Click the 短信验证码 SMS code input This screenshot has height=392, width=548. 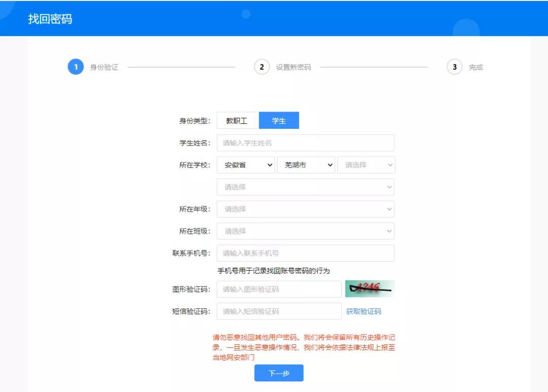pyautogui.click(x=279, y=311)
